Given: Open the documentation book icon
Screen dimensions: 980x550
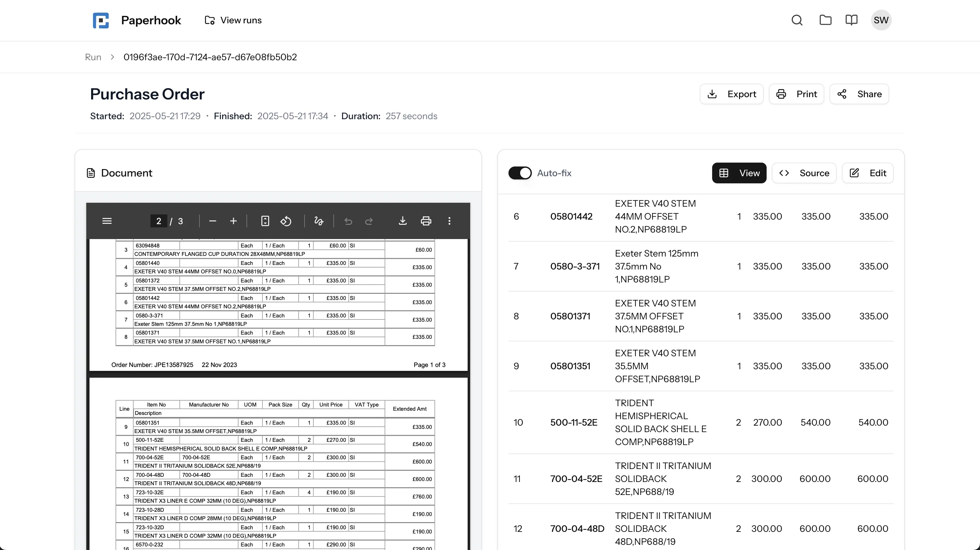Looking at the screenshot, I should click(x=851, y=20).
